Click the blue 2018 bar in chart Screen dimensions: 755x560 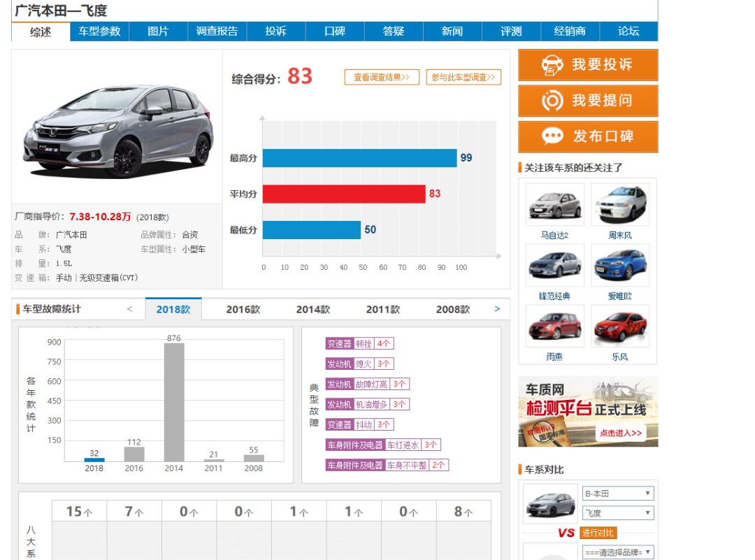click(x=94, y=460)
